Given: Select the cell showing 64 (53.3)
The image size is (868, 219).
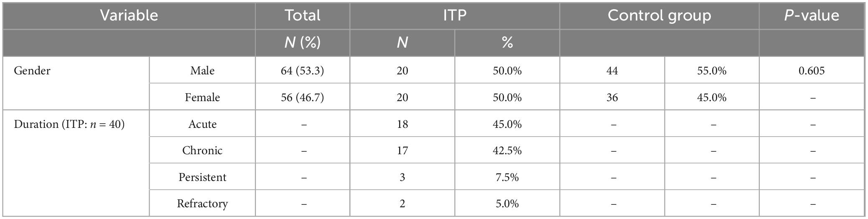Looking at the screenshot, I should pyautogui.click(x=303, y=71).
